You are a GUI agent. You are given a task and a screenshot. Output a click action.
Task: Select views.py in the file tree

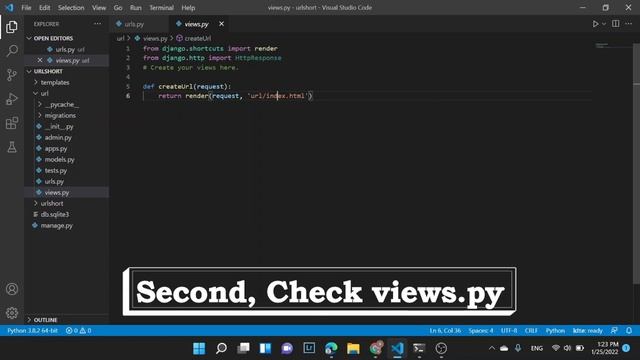tap(67, 192)
